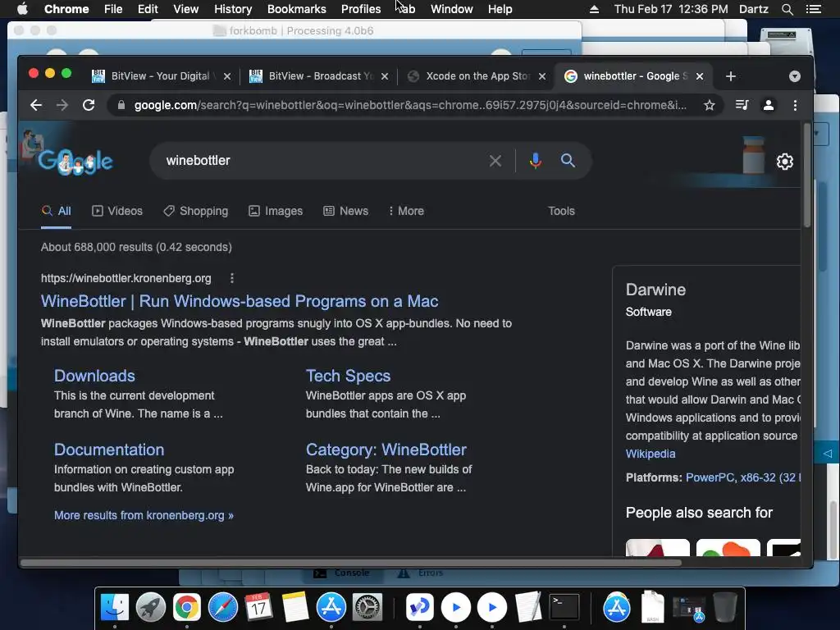Open the Profiles menu
The height and width of the screenshot is (630, 840).
pyautogui.click(x=361, y=9)
